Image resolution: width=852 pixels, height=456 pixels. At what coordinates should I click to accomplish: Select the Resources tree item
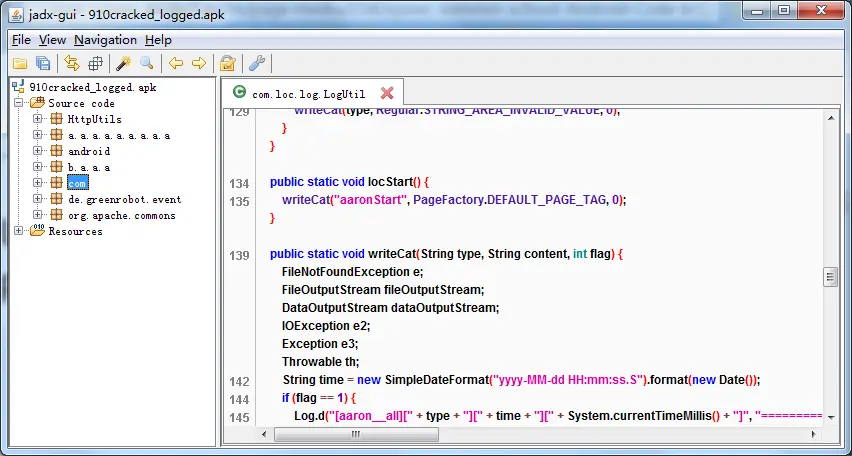click(75, 231)
